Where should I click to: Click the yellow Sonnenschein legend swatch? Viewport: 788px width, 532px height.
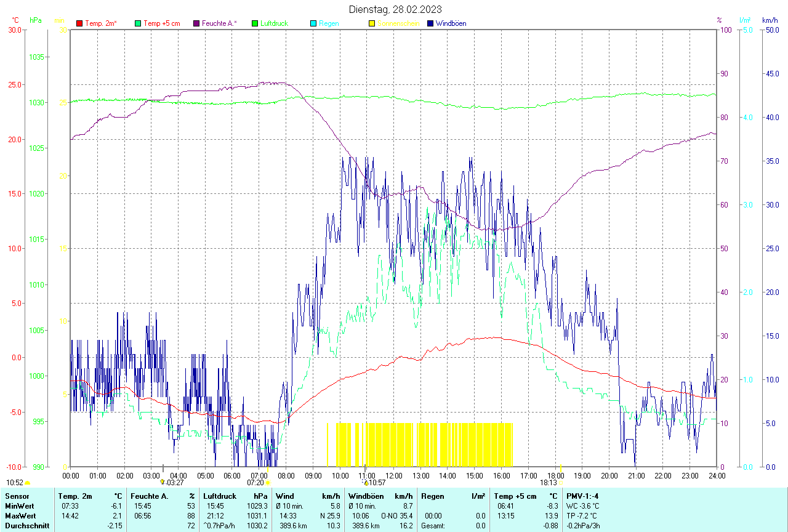pyautogui.click(x=372, y=23)
